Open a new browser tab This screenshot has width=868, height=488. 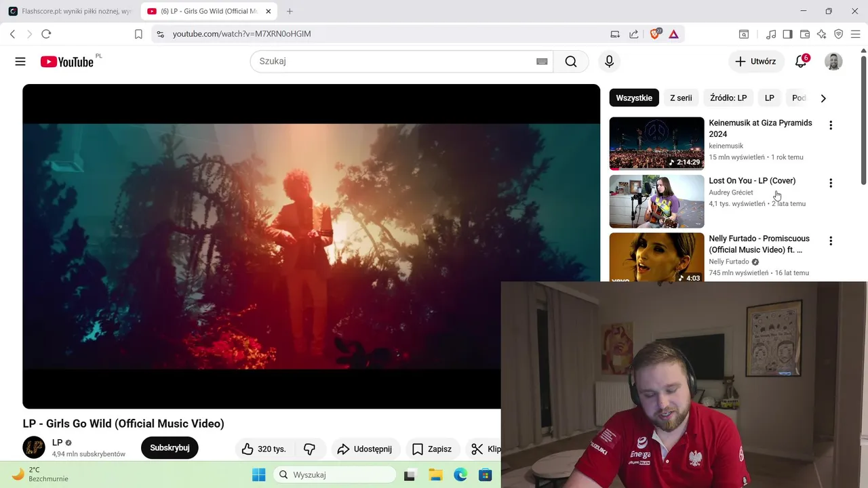point(290,12)
